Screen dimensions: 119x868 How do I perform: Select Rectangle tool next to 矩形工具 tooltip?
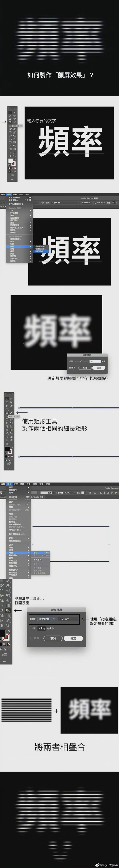point(7,413)
